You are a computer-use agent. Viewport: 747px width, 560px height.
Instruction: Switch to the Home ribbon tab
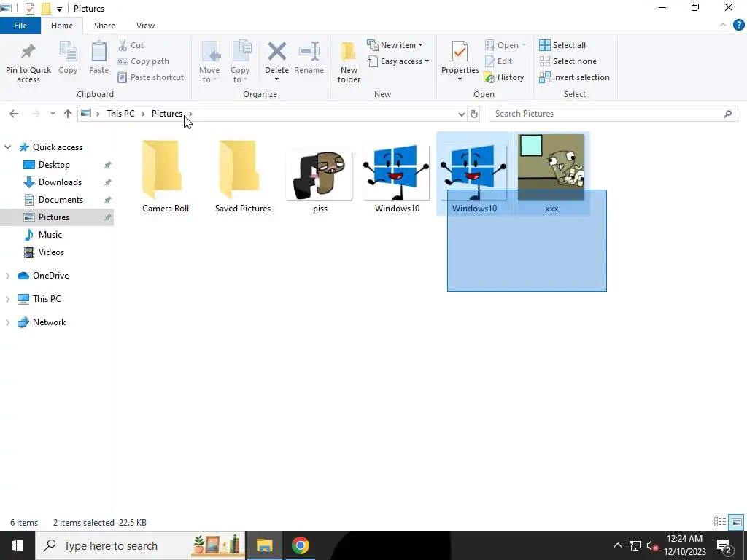click(x=62, y=26)
